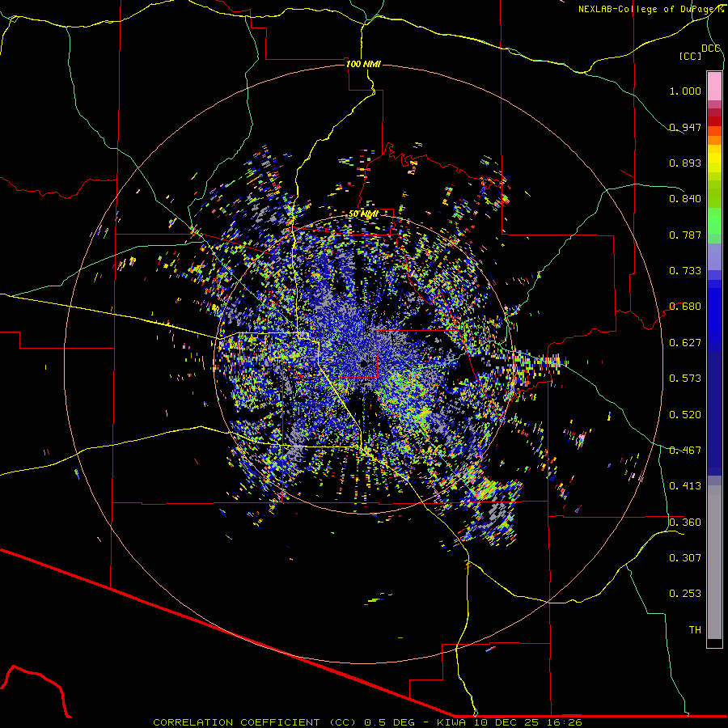Click the gray lower color bar segment

tap(714, 562)
